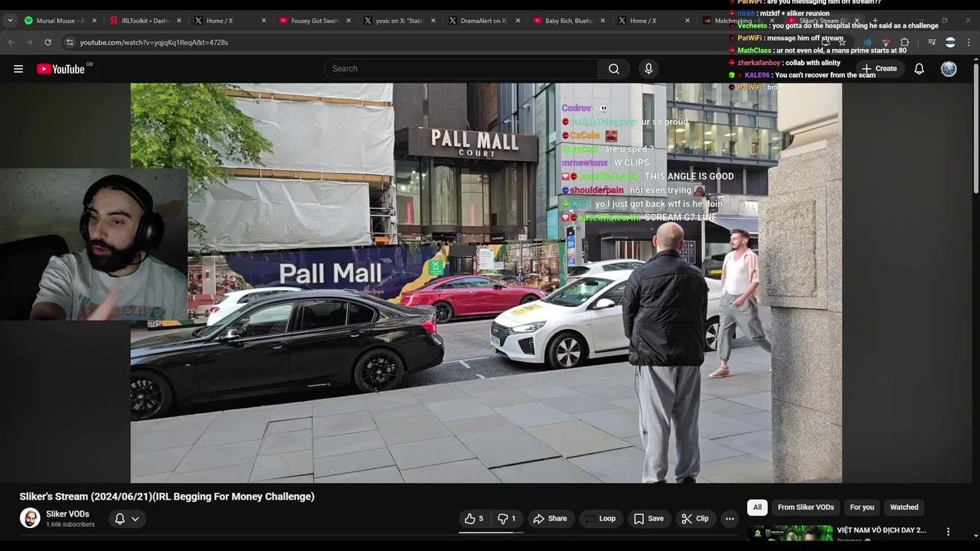Open the VIỆT NAM VÔ ĐỊCH video thumbnail
The width and height of the screenshot is (980, 551).
tap(790, 533)
